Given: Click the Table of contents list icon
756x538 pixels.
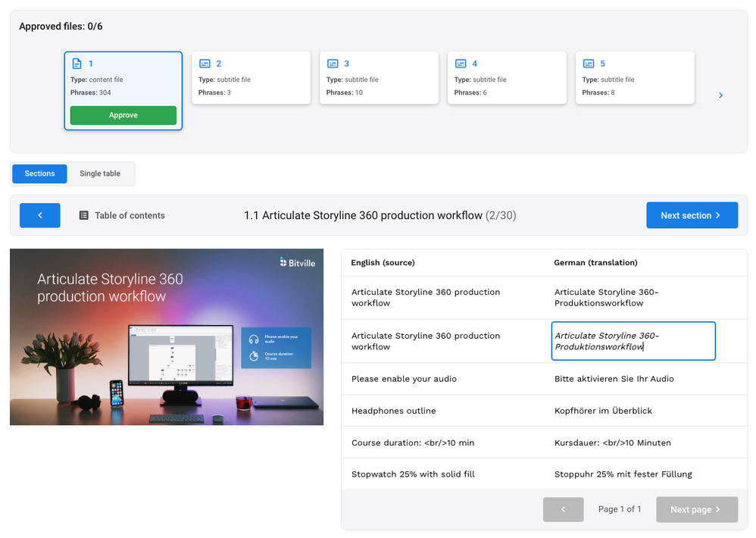Looking at the screenshot, I should click(84, 215).
